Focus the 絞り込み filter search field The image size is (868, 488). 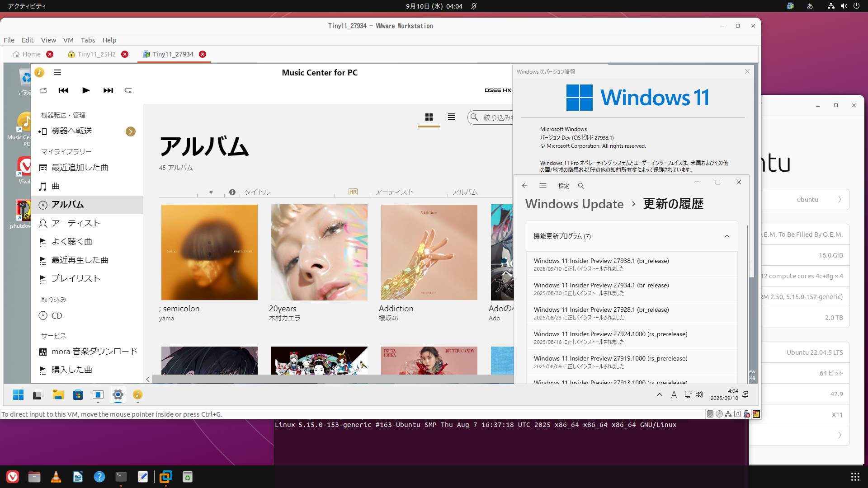[491, 117]
